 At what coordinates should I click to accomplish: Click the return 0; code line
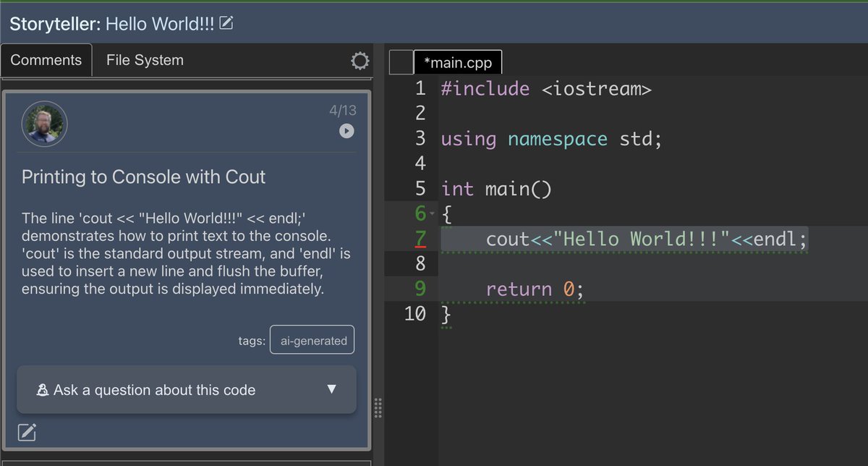535,289
